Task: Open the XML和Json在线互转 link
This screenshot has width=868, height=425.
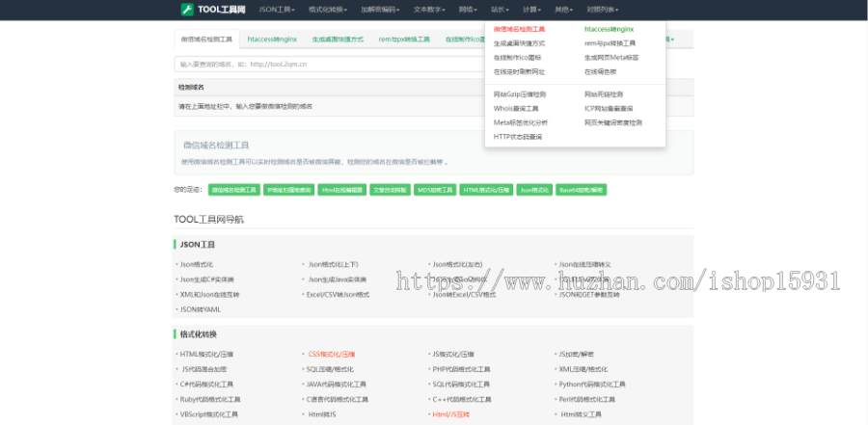Action: click(x=210, y=294)
